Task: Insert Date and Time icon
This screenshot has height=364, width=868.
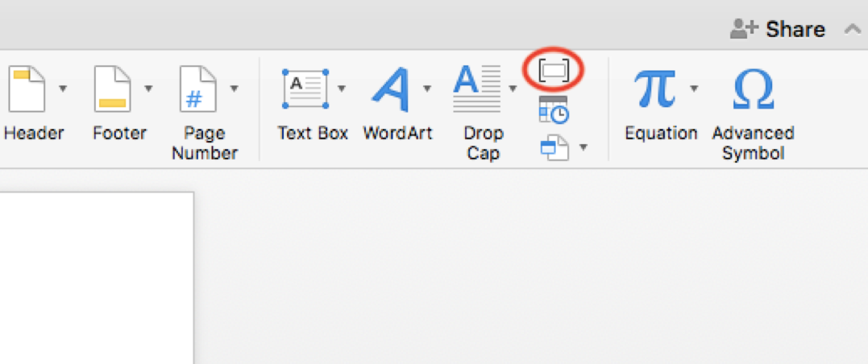Action: [554, 109]
